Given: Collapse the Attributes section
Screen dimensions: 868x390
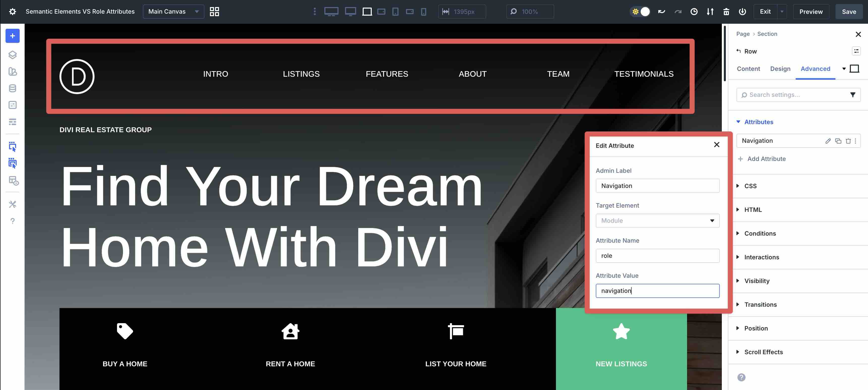Looking at the screenshot, I should pyautogui.click(x=758, y=122).
